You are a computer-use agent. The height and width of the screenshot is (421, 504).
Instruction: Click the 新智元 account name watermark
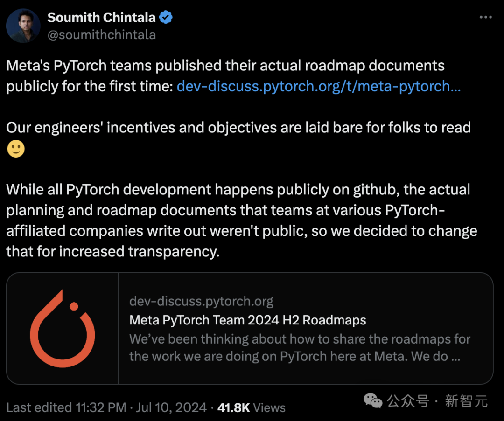466,400
